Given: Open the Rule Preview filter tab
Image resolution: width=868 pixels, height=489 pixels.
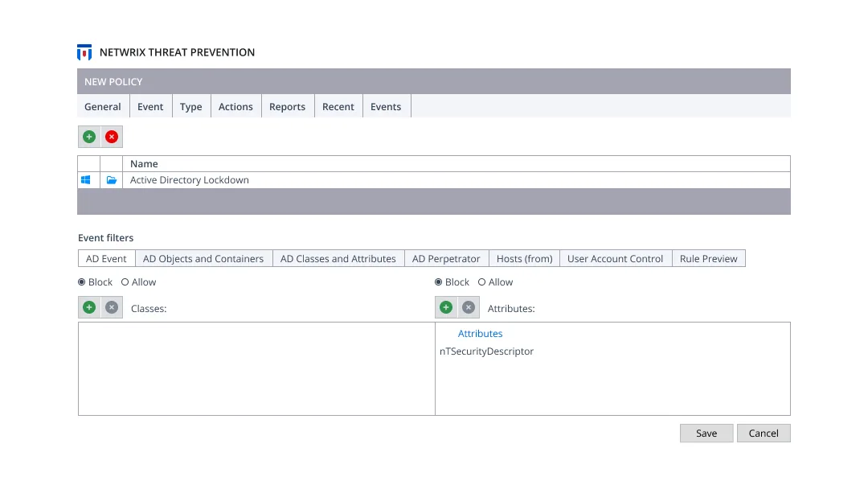Looking at the screenshot, I should point(709,259).
